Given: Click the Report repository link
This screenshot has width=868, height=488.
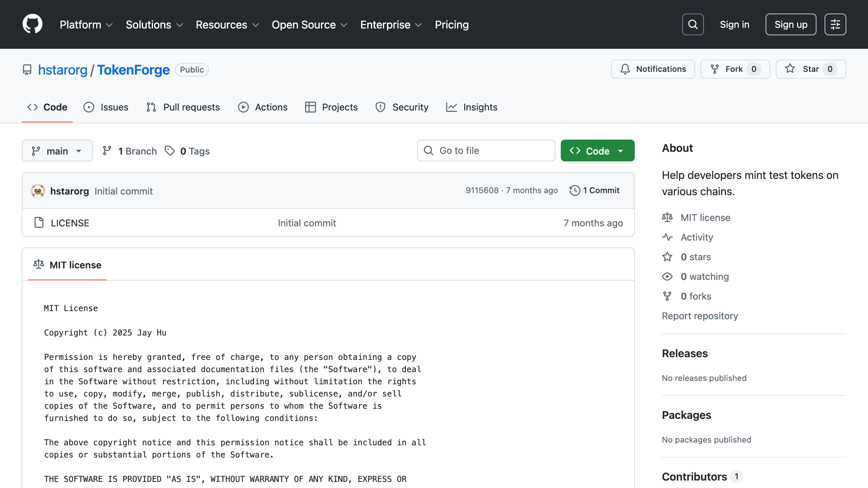Looking at the screenshot, I should tap(700, 316).
